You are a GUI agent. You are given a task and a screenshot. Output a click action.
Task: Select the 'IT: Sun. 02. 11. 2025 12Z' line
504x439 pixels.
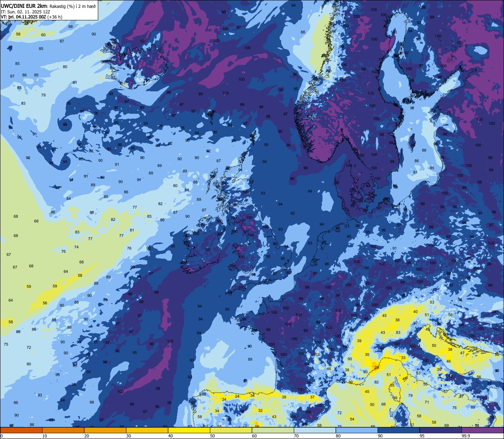[26, 12]
